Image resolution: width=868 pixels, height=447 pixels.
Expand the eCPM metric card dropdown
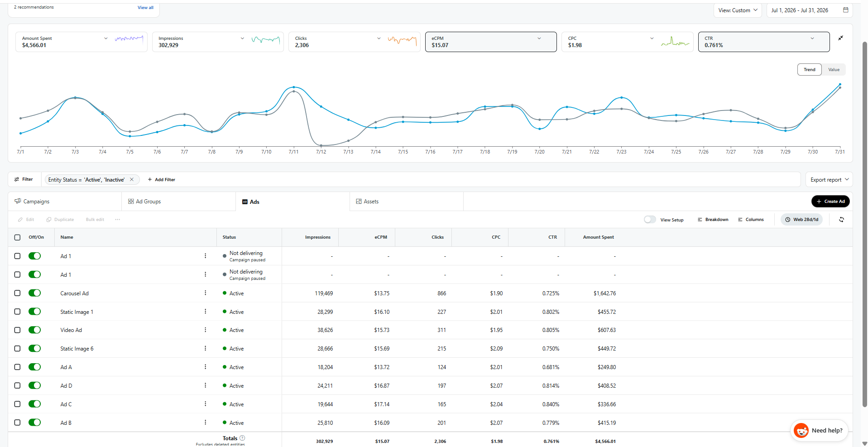[x=539, y=38]
